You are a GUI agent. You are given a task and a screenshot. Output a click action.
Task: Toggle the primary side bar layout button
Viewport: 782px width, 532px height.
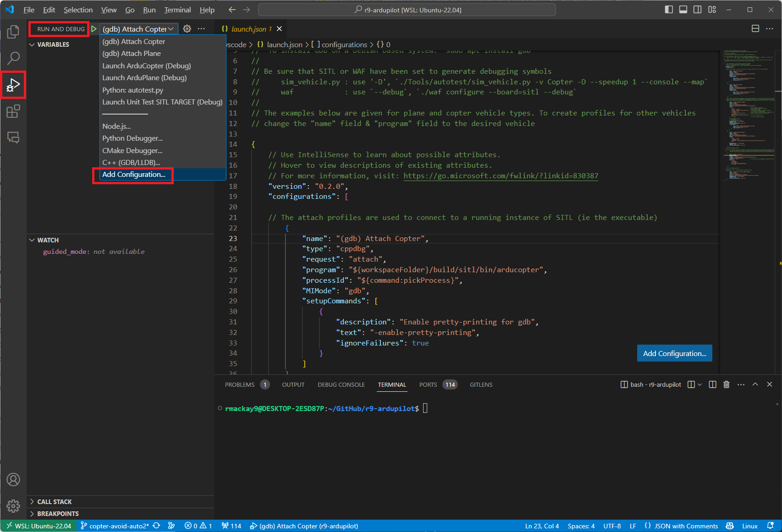[x=669, y=10]
